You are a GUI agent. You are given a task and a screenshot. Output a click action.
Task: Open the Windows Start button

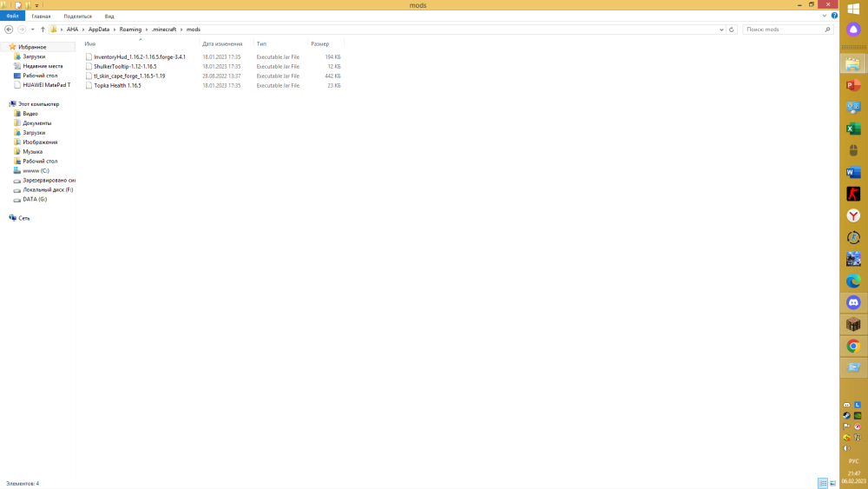click(853, 9)
